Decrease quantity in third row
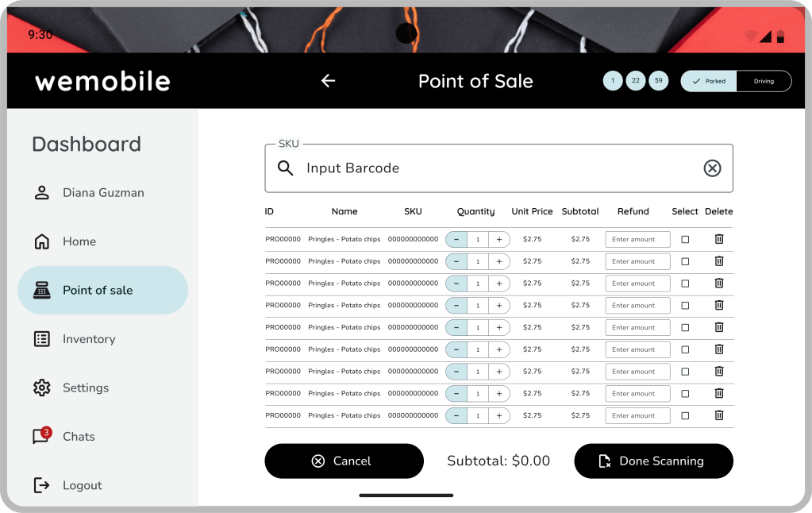The height and width of the screenshot is (513, 812). 456,283
